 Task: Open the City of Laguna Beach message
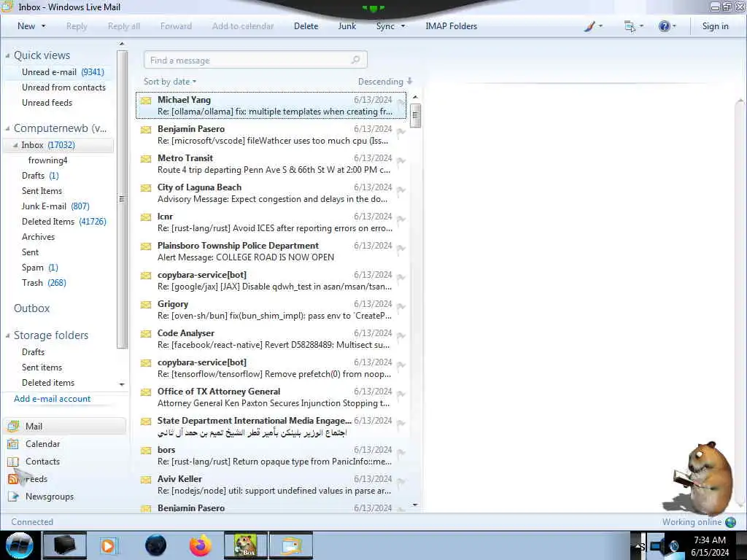(x=271, y=192)
